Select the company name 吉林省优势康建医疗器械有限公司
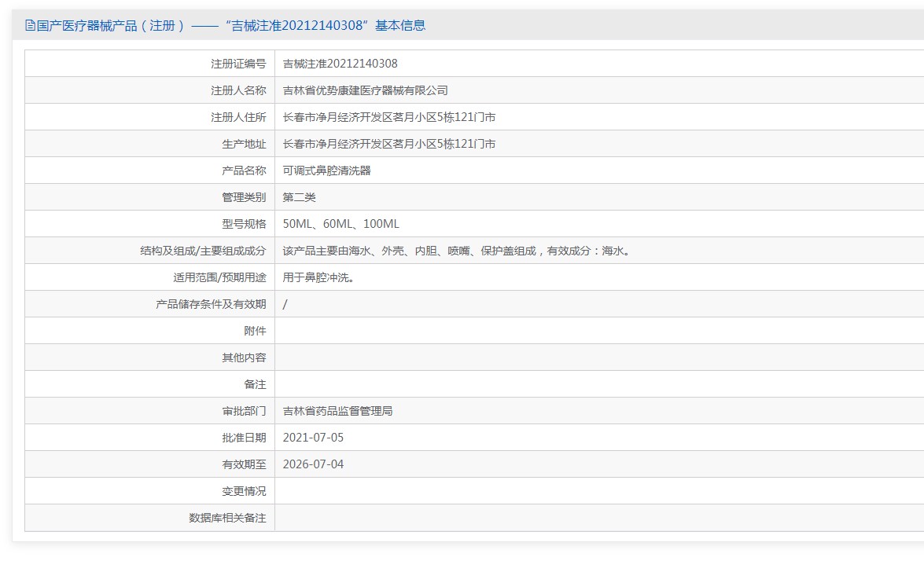 click(x=366, y=90)
